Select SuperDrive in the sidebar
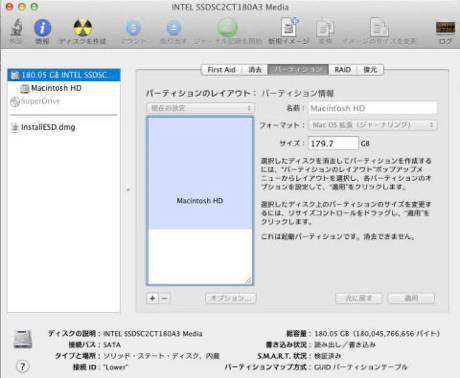Screen dimensions: 460x378 [35, 101]
